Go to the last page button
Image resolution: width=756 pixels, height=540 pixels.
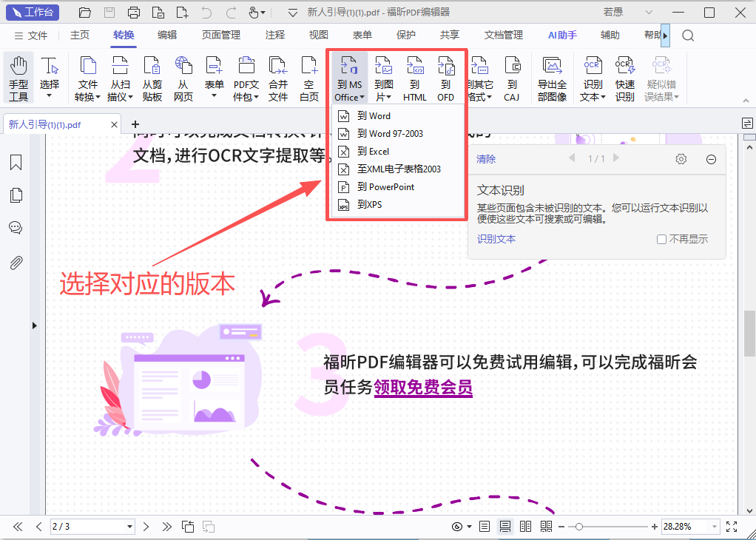(x=167, y=527)
